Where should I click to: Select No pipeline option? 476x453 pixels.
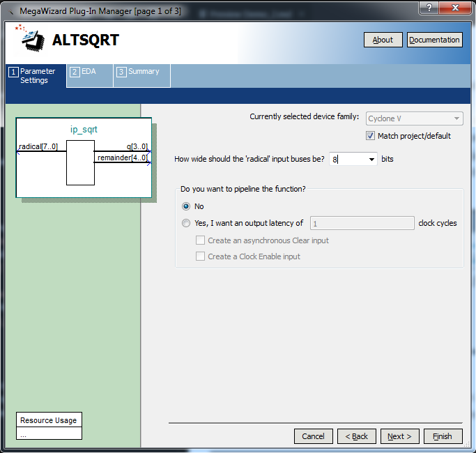(x=186, y=206)
